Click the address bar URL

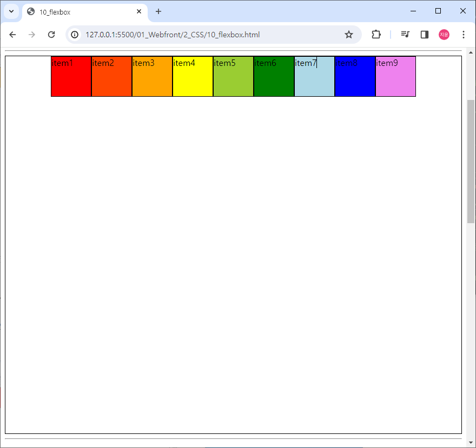173,35
